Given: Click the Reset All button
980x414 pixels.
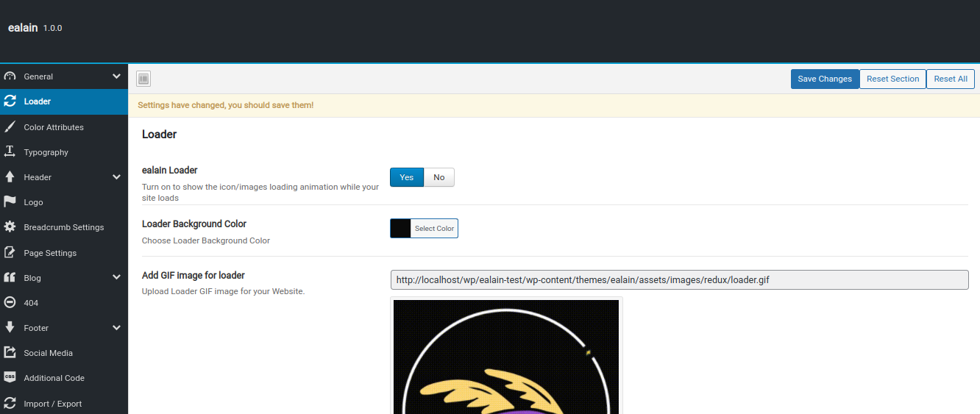Looking at the screenshot, I should [951, 79].
